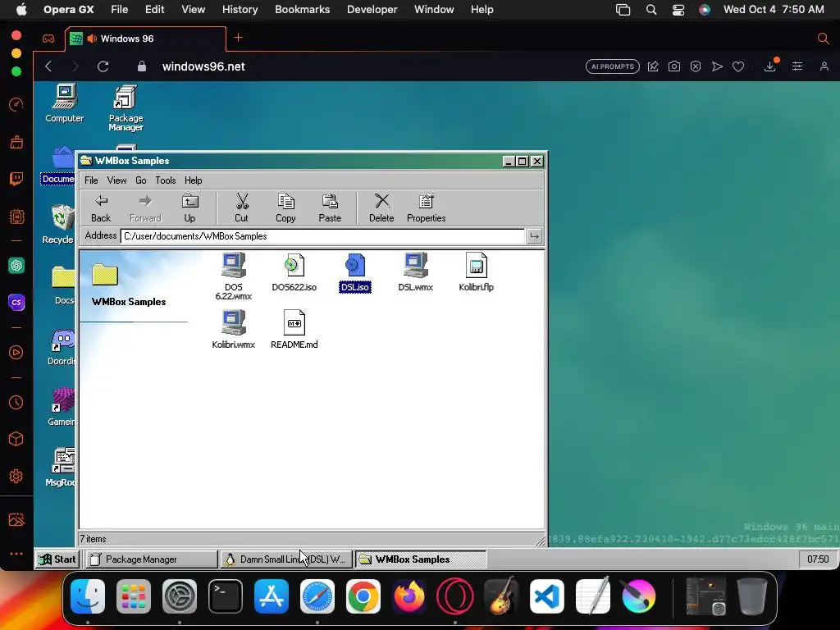Click the address bar Go arrow button

click(534, 236)
